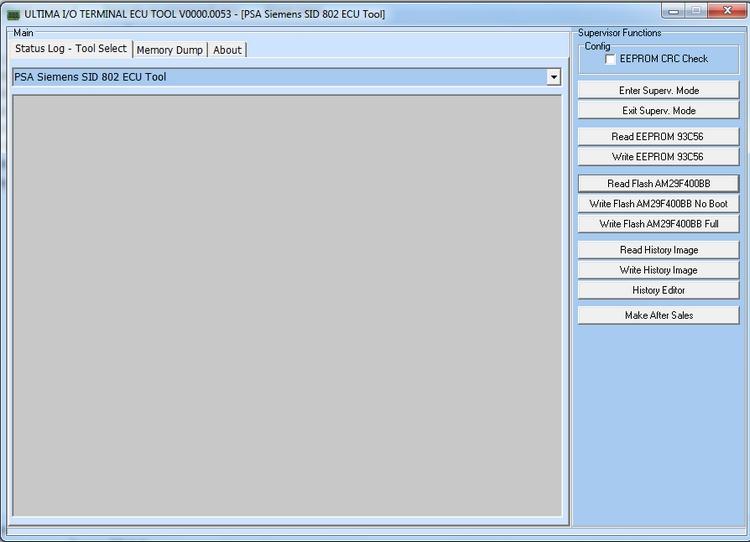Open the tool selection dropdown arrow
The width and height of the screenshot is (750, 542).
(553, 77)
